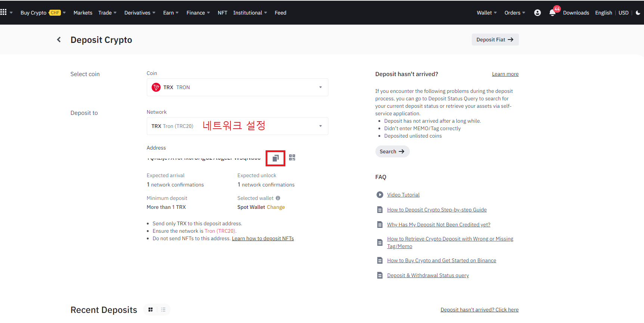Click the Deposit Crypto page heading
The image size is (644, 323).
click(x=101, y=40)
